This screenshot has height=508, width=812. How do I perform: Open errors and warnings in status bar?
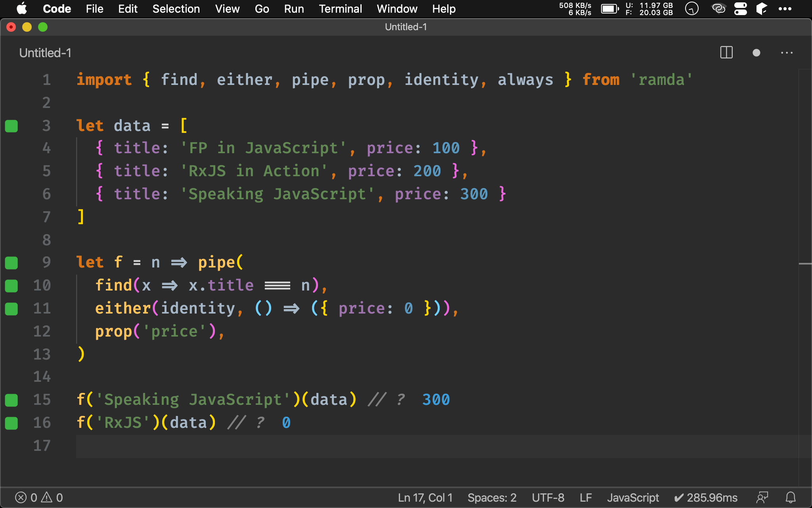[x=39, y=498]
